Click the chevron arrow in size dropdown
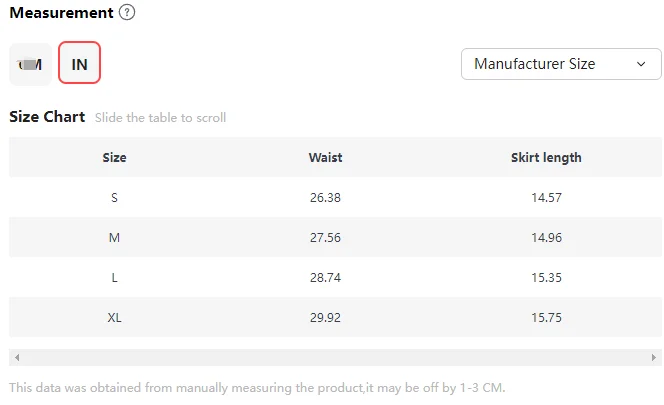664x405 pixels. tap(641, 64)
